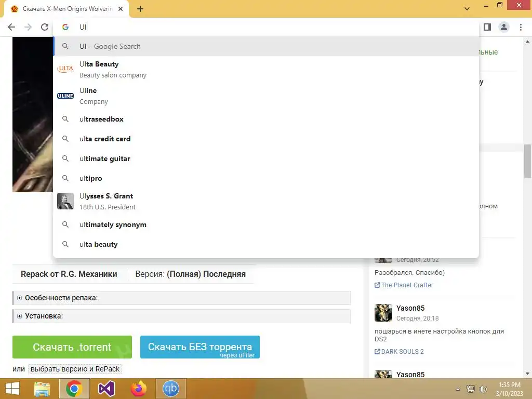
Task: Choose the Uline company suggestion
Action: point(266,96)
